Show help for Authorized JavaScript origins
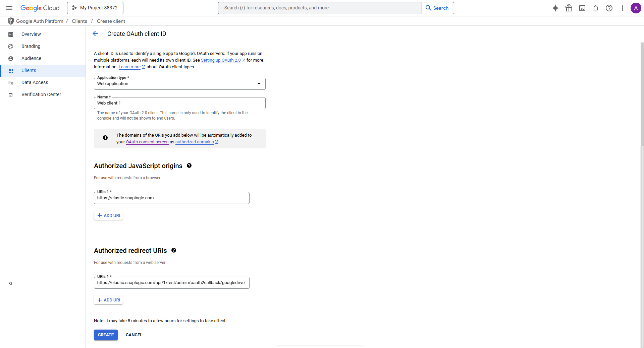This screenshot has height=348, width=644. (189, 165)
